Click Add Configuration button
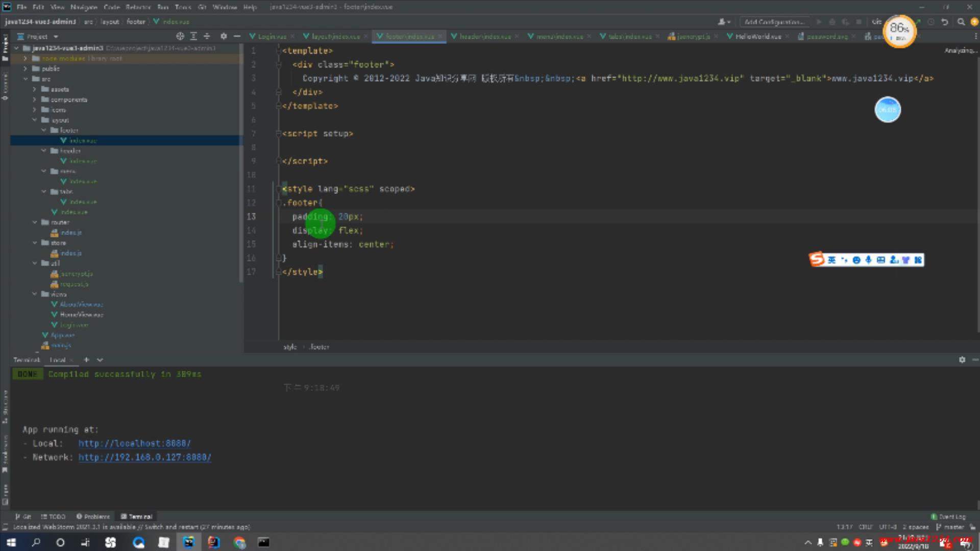This screenshot has width=980, height=551. [774, 22]
